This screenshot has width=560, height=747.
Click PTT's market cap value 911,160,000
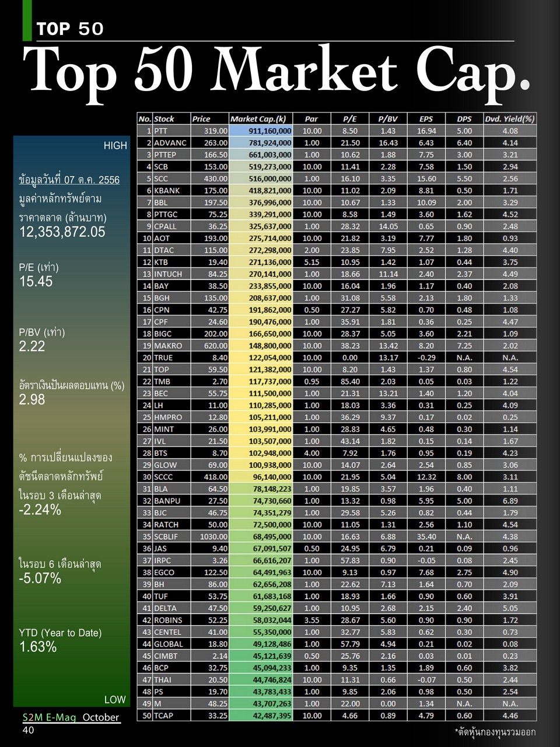point(261,131)
